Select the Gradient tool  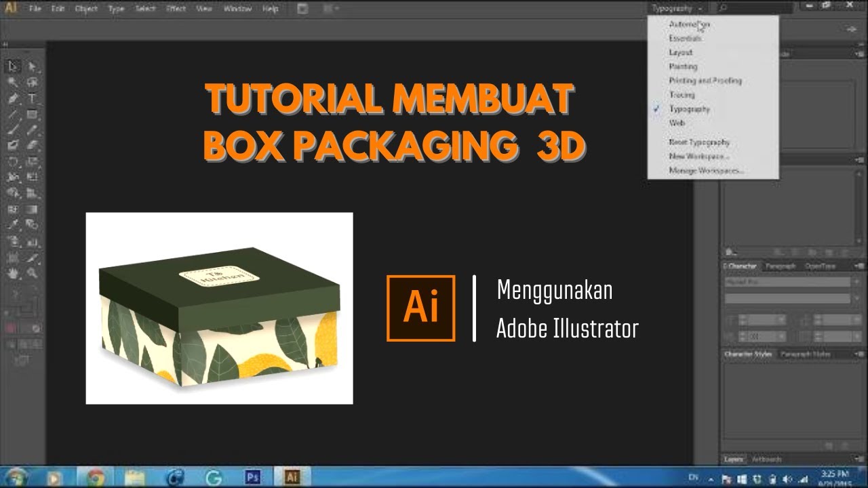coord(32,209)
